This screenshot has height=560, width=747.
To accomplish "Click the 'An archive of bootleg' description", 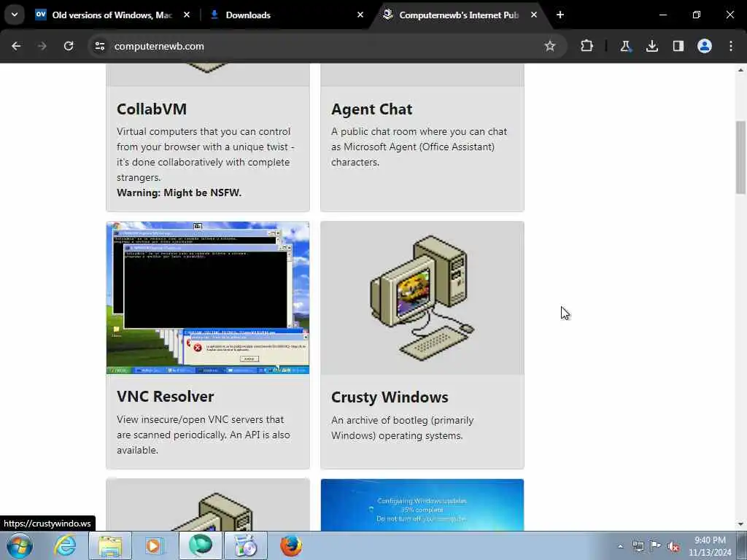I will (402, 427).
